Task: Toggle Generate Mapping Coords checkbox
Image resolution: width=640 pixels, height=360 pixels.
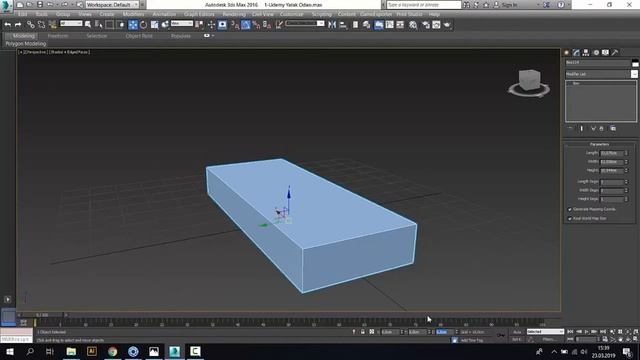Action: click(570, 209)
